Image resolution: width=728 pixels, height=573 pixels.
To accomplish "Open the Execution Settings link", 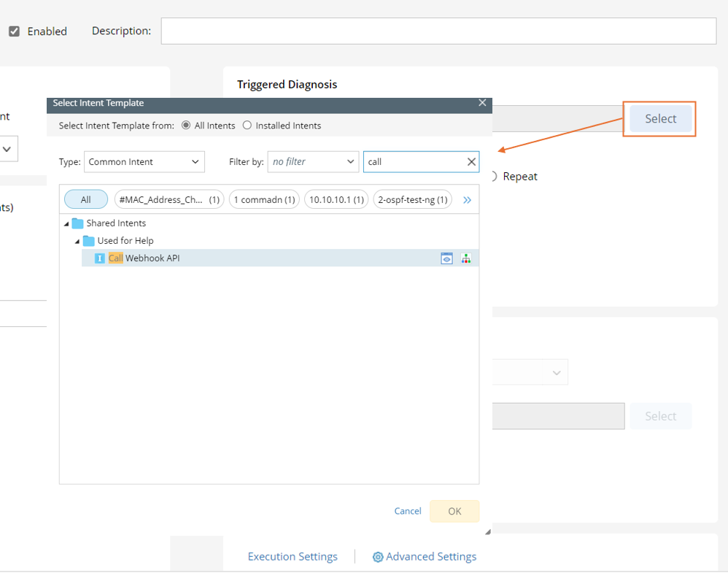I will (293, 556).
